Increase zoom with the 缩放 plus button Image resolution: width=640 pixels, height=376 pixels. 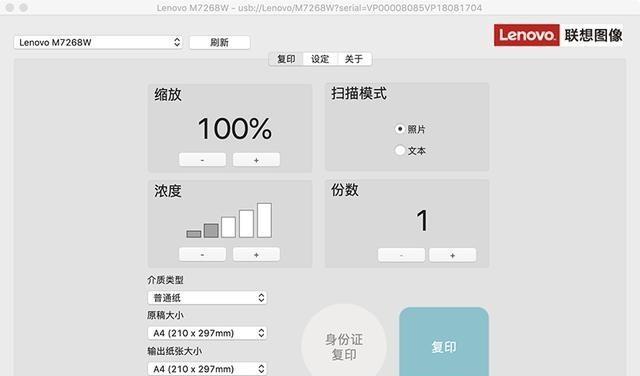click(x=256, y=160)
